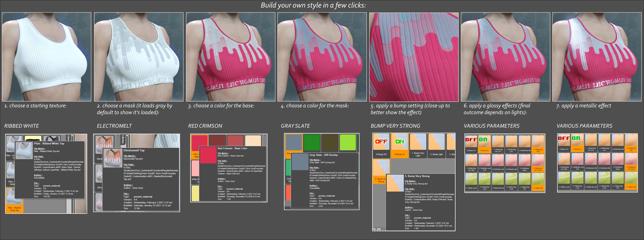Apply 2.1 Reflection very Soft, step 7 panel
Image resolution: width=644 pixels, height=240 pixels.
pyautogui.click(x=577, y=162)
